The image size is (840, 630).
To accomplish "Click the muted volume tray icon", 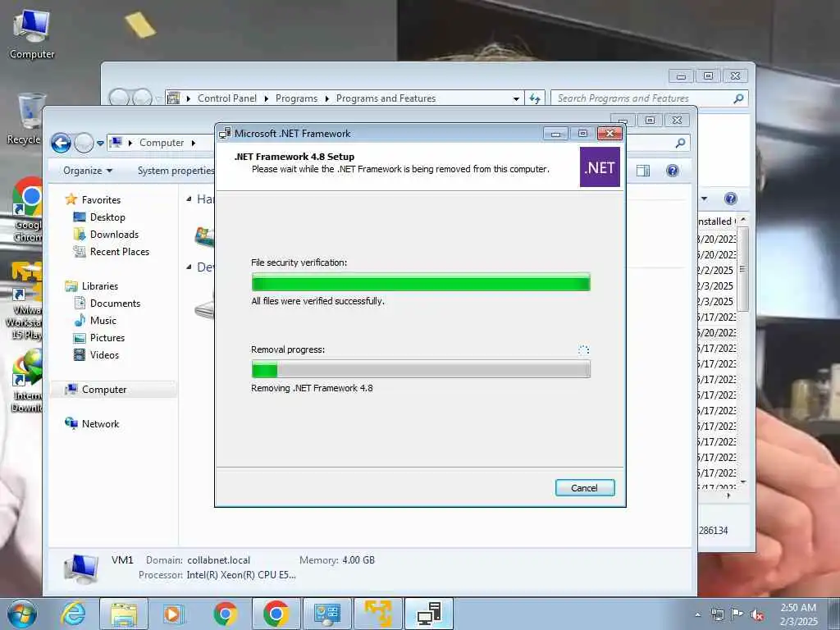I will pos(757,615).
